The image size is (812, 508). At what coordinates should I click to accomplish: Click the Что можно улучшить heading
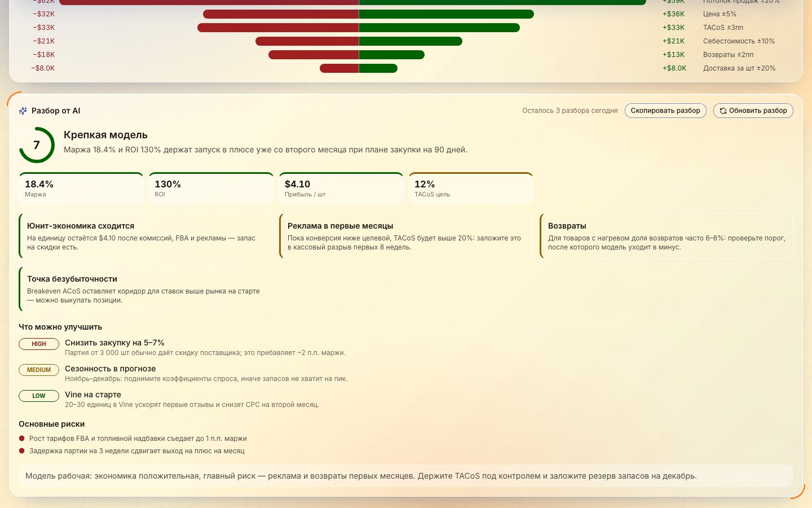pos(60,327)
